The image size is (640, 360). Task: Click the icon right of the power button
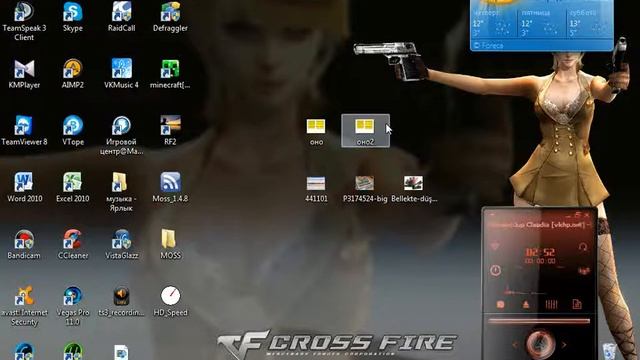click(584, 271)
